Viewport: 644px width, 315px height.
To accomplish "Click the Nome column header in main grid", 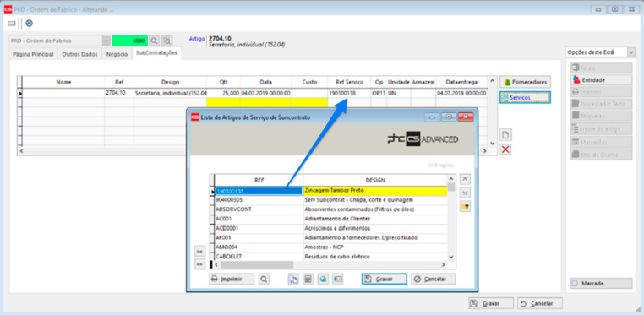I will [63, 82].
